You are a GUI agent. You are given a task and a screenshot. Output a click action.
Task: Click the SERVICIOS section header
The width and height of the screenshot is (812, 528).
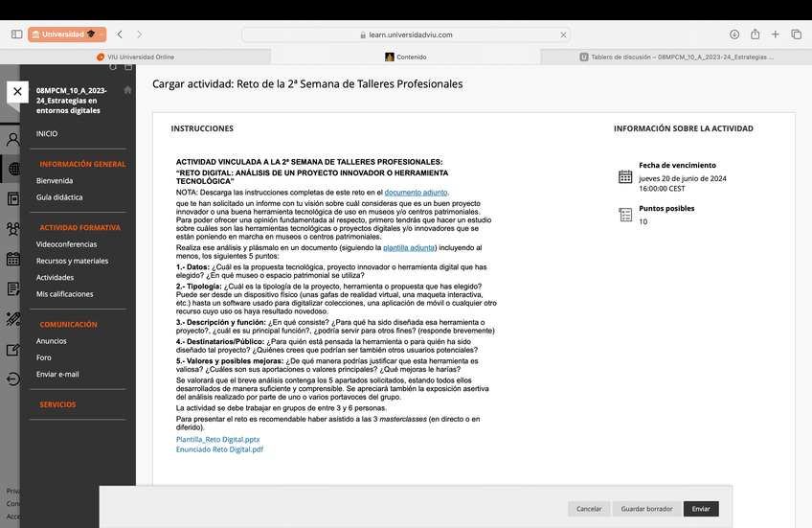(x=57, y=404)
